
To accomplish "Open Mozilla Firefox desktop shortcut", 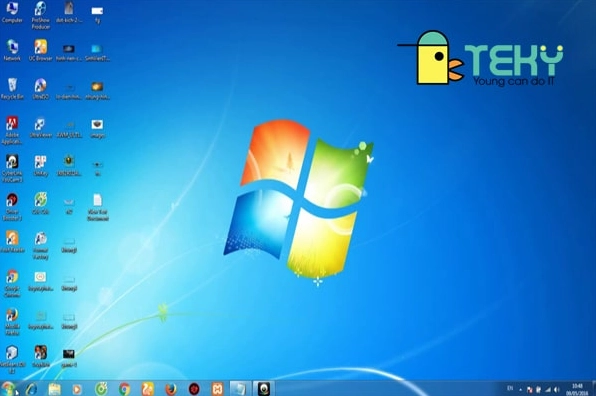I will point(12,322).
